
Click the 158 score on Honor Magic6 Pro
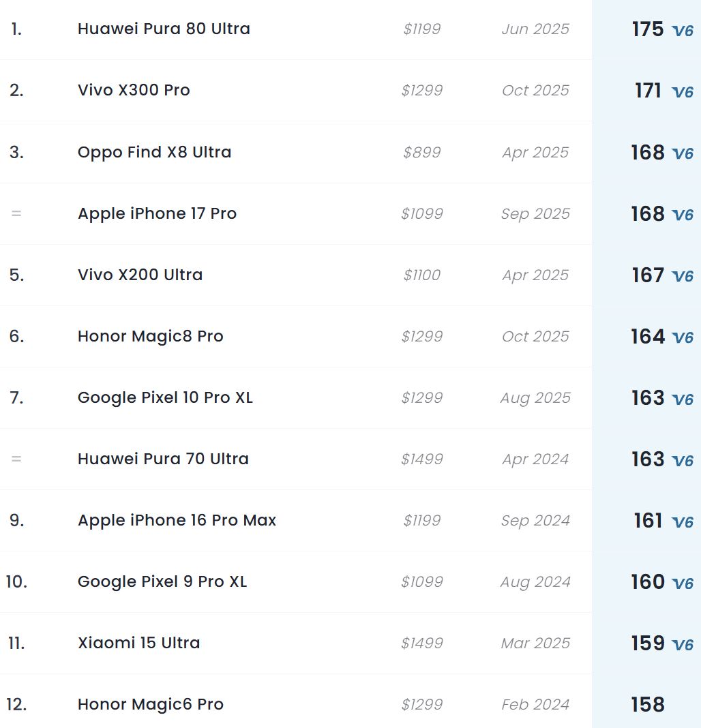click(x=647, y=704)
